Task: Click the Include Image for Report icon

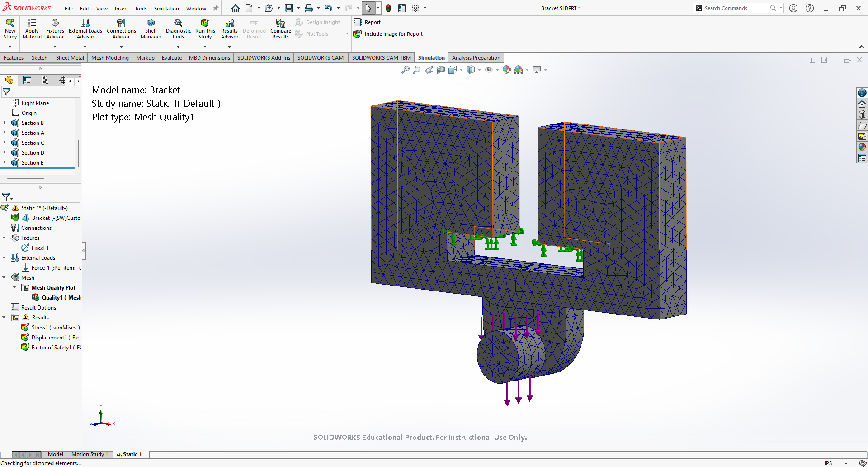Action: (x=357, y=34)
